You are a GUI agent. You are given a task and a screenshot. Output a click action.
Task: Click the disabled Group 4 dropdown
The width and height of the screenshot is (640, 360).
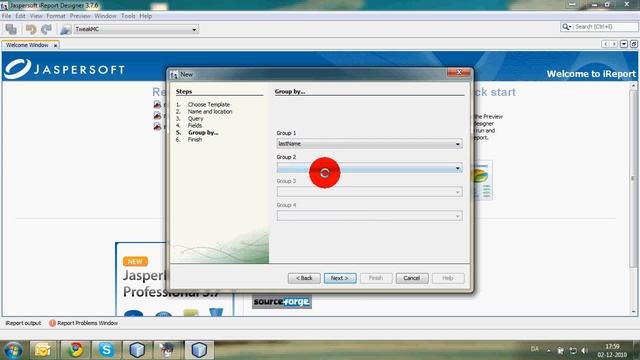[369, 216]
